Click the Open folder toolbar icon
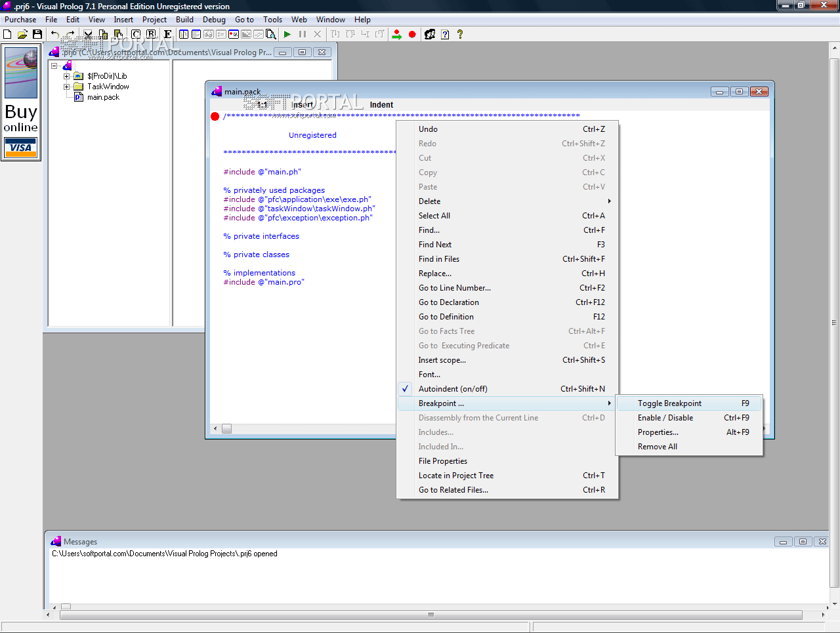The image size is (840, 633). coord(22,34)
